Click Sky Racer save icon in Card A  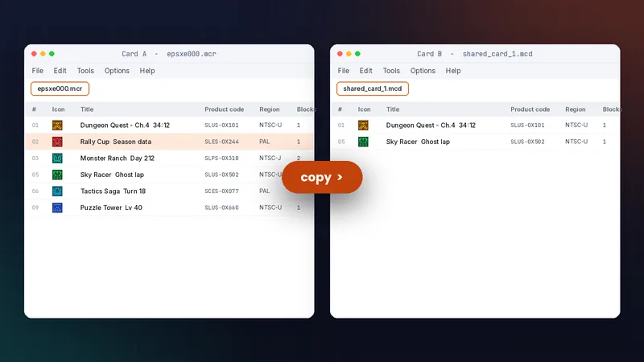click(57, 175)
